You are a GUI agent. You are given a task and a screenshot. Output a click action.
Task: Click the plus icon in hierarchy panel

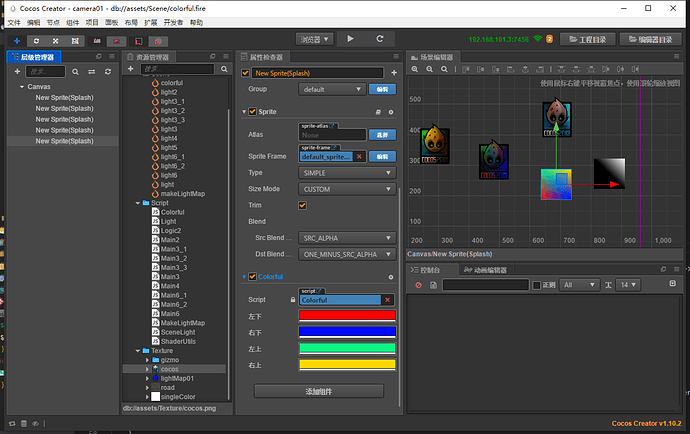(16, 72)
